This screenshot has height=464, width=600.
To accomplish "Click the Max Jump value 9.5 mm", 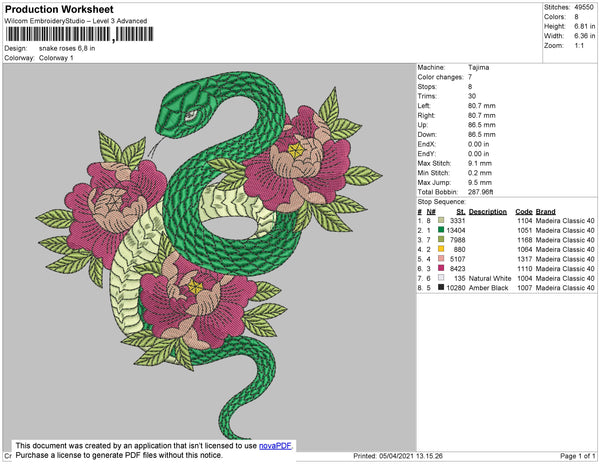I will coord(480,182).
